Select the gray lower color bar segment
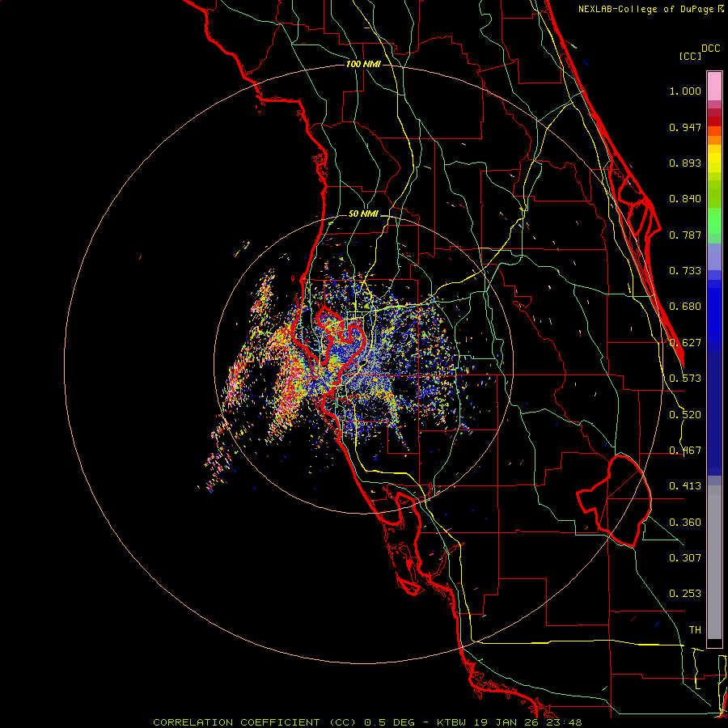The image size is (728, 728). point(714,562)
